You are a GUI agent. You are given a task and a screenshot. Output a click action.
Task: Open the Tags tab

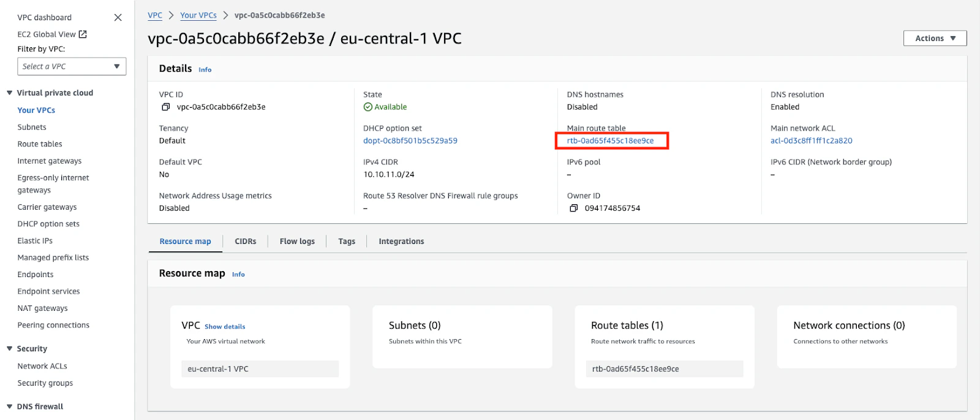[x=347, y=242]
